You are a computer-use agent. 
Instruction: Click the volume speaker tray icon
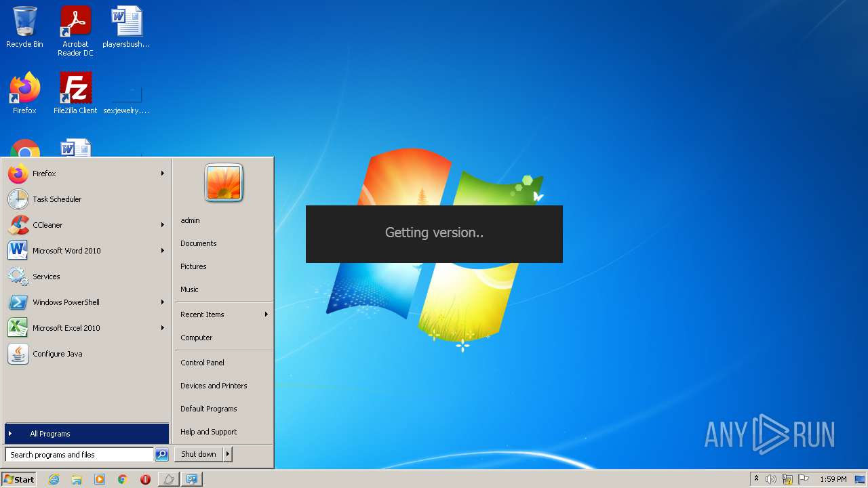coord(771,479)
